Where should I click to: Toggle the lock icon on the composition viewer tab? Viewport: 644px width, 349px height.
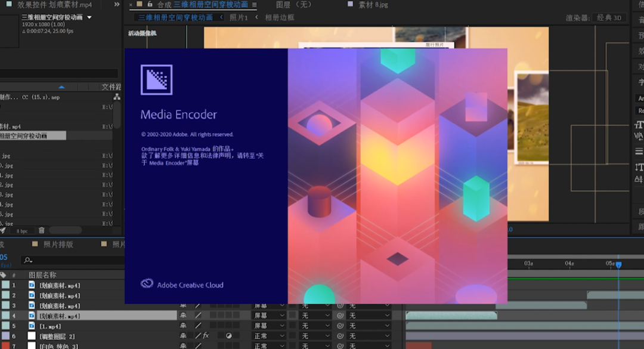(x=150, y=4)
